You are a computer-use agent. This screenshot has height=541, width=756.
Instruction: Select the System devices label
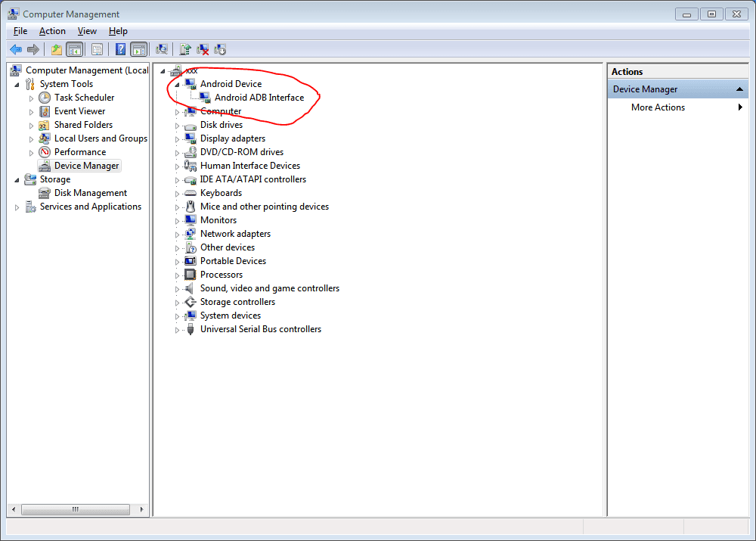coord(231,316)
